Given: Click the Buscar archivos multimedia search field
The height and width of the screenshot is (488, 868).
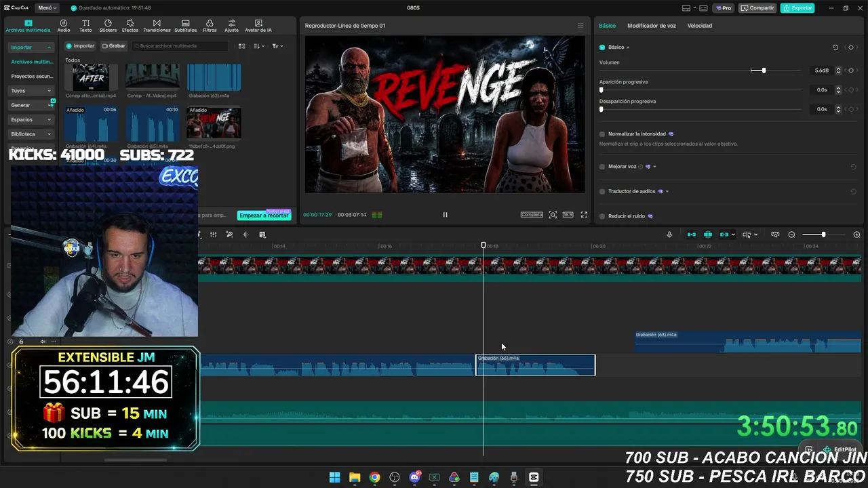Looking at the screenshot, I should pos(180,46).
